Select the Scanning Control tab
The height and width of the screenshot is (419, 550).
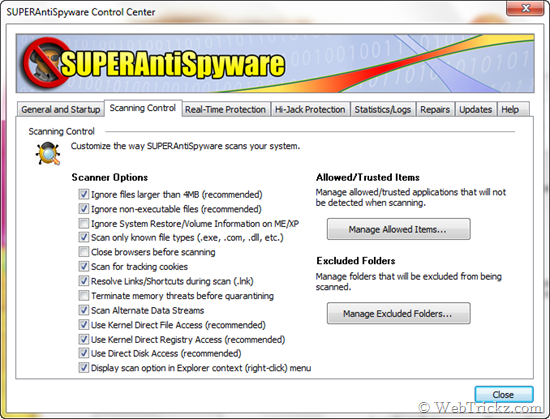[143, 108]
